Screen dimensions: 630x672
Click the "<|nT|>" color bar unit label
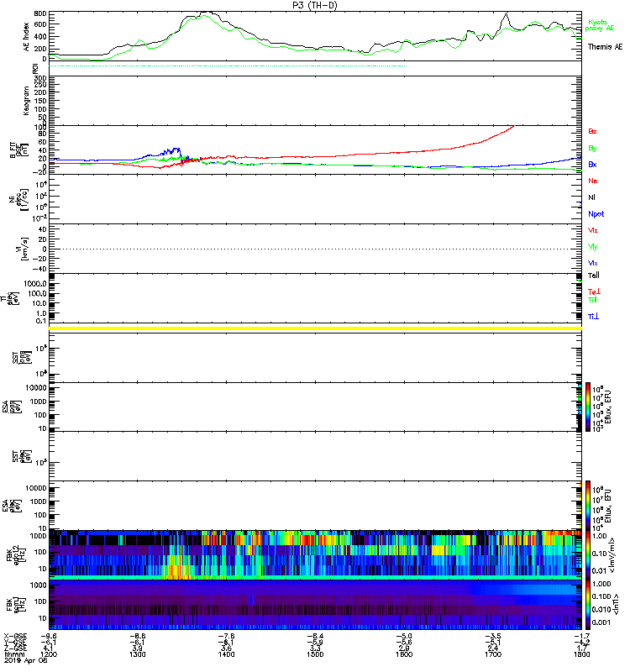coord(616,604)
